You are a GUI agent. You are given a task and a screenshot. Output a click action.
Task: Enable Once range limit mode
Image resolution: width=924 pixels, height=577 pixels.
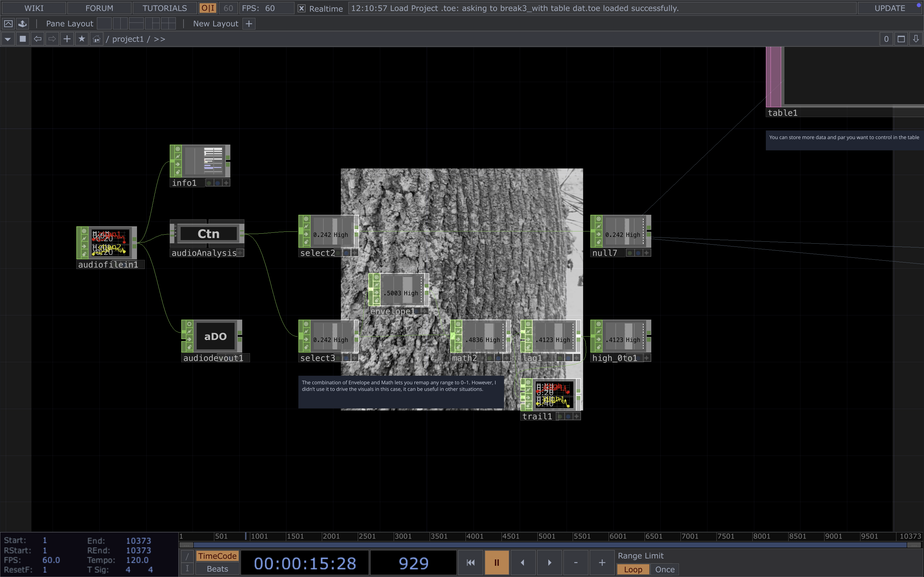pos(664,569)
